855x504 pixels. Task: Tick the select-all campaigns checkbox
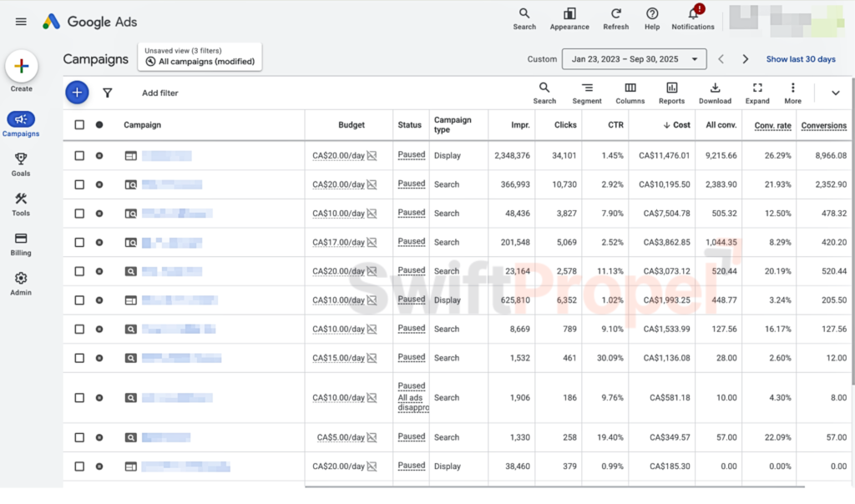[79, 125]
